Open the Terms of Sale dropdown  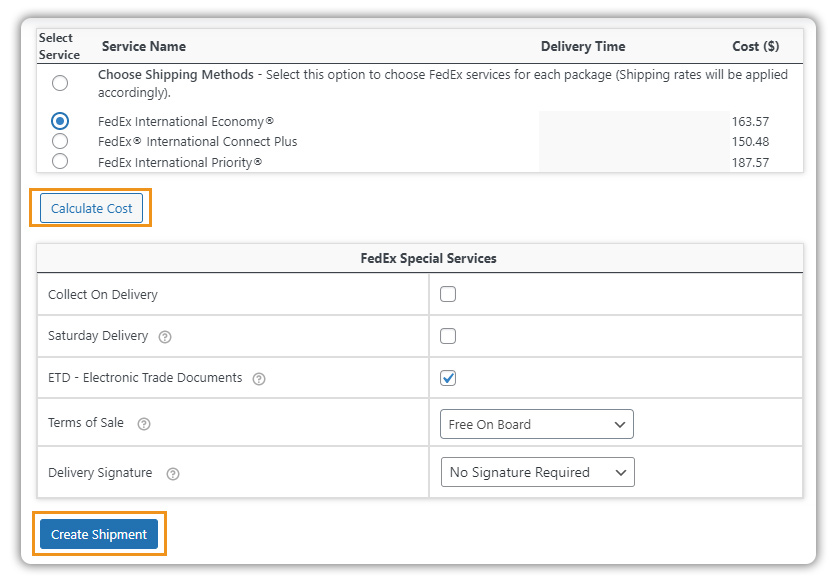[x=537, y=424]
